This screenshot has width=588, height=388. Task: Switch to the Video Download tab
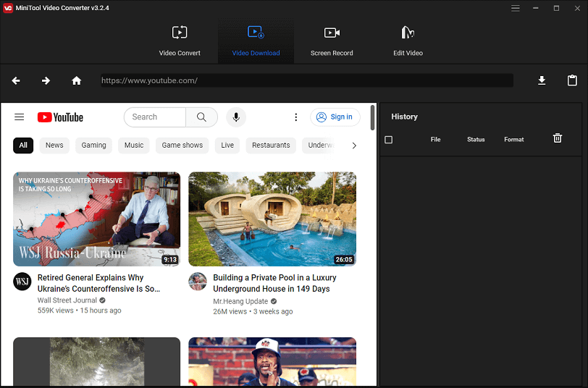[x=256, y=41]
